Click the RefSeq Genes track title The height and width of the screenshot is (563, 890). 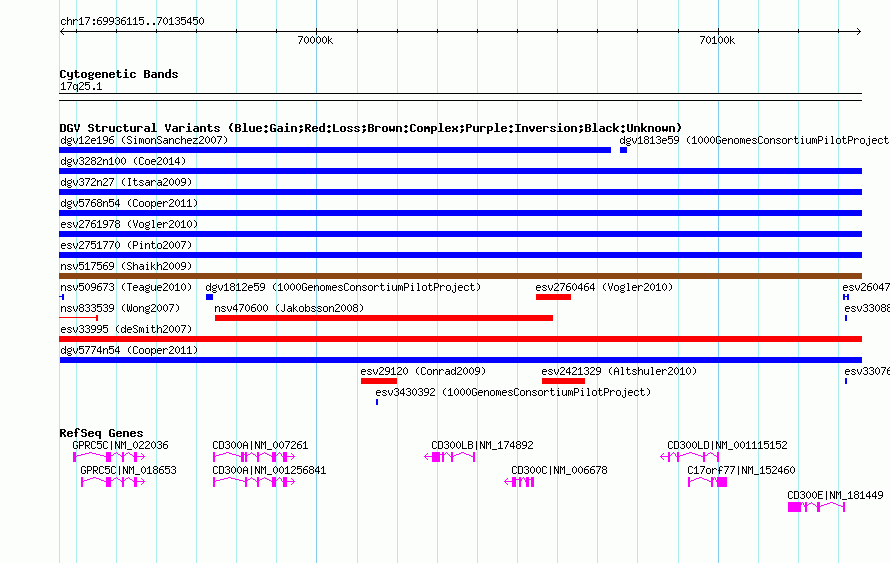tap(101, 433)
